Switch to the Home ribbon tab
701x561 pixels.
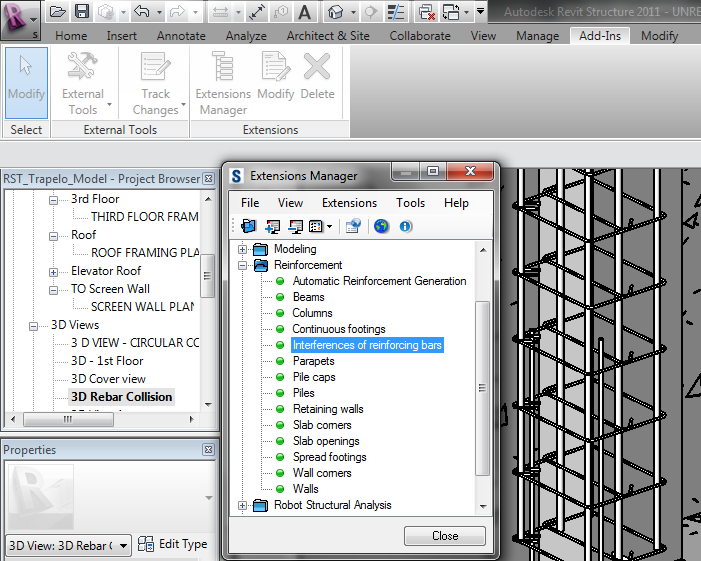tap(71, 36)
